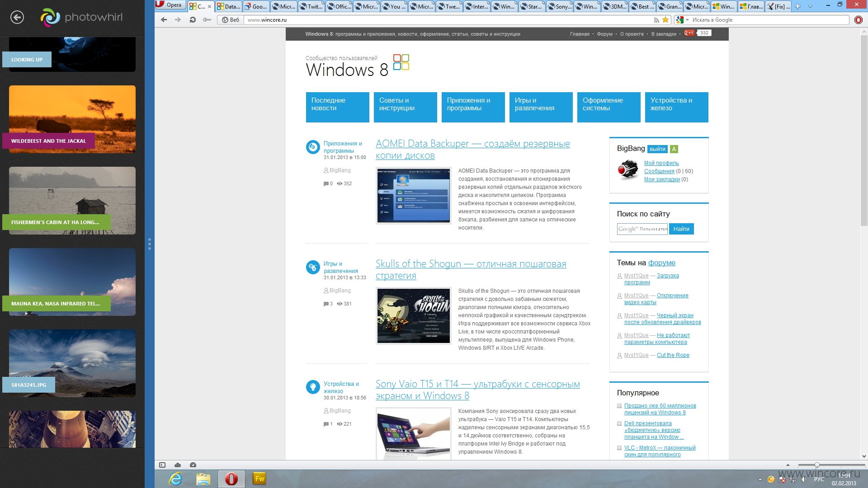Open FISHERMEN'S CABIN AT HA LONG photo

tap(72, 201)
